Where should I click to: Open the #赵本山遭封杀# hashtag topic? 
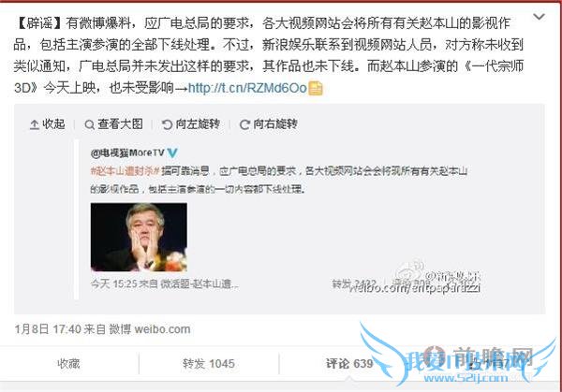click(x=125, y=171)
